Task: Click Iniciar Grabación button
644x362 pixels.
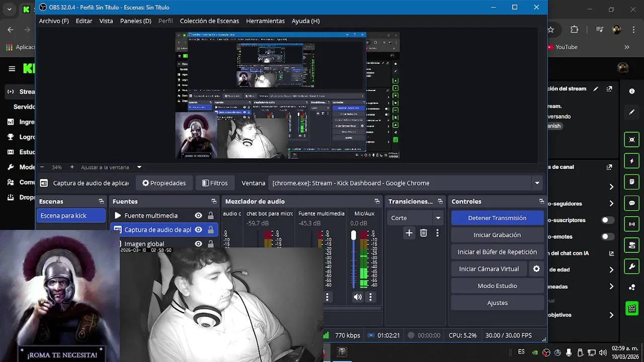Action: click(497, 235)
